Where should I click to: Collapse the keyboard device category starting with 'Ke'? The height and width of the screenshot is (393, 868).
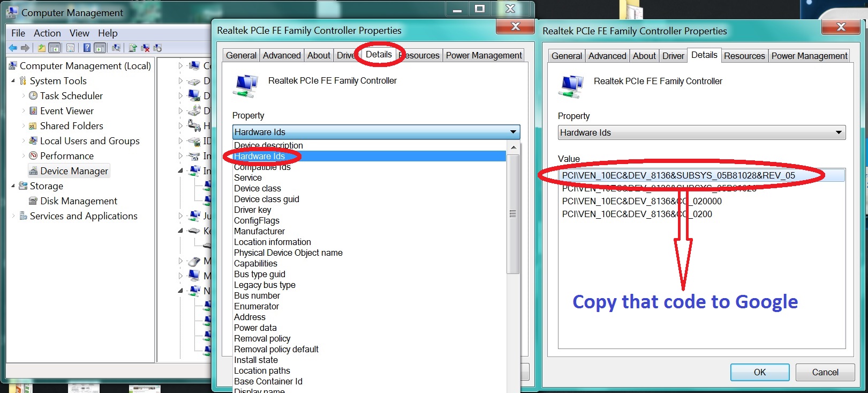[180, 231]
